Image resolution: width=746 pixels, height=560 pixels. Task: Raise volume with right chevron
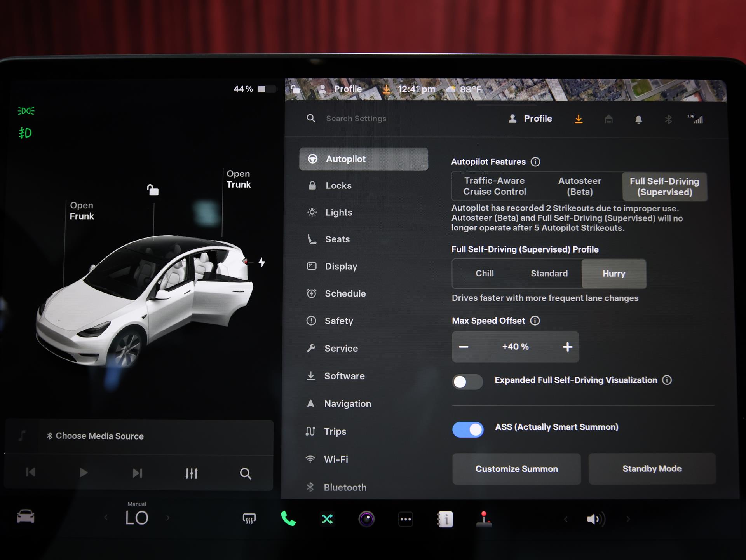click(628, 519)
